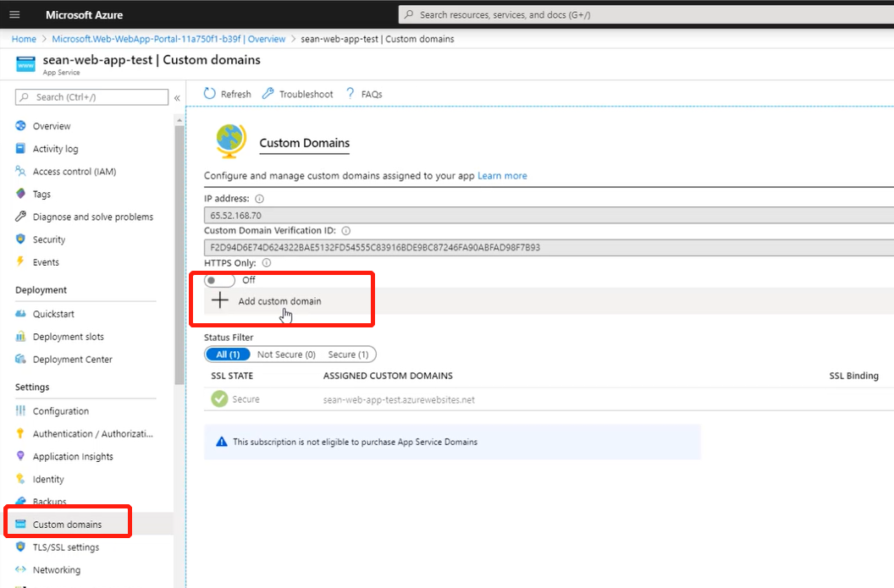Click the IP address field 65.52.168.70

click(x=549, y=216)
